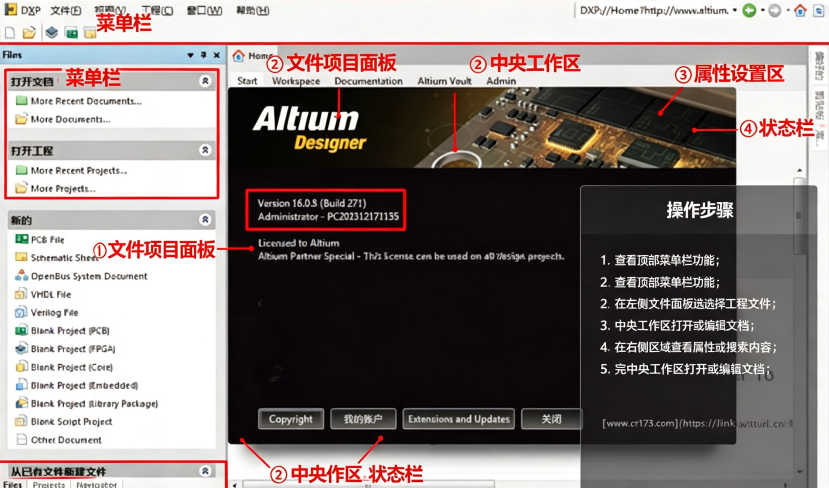Create a Blank Script Project
The height and width of the screenshot is (488, 829).
[63, 421]
